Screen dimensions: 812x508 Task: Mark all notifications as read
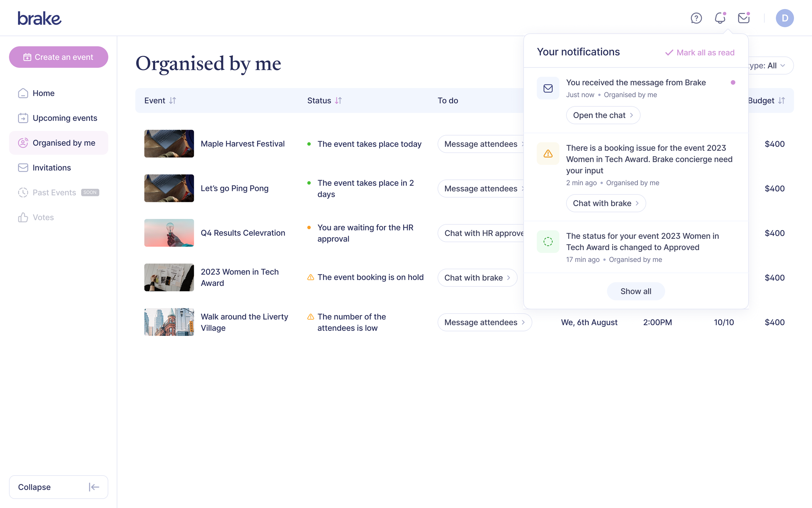(x=700, y=52)
